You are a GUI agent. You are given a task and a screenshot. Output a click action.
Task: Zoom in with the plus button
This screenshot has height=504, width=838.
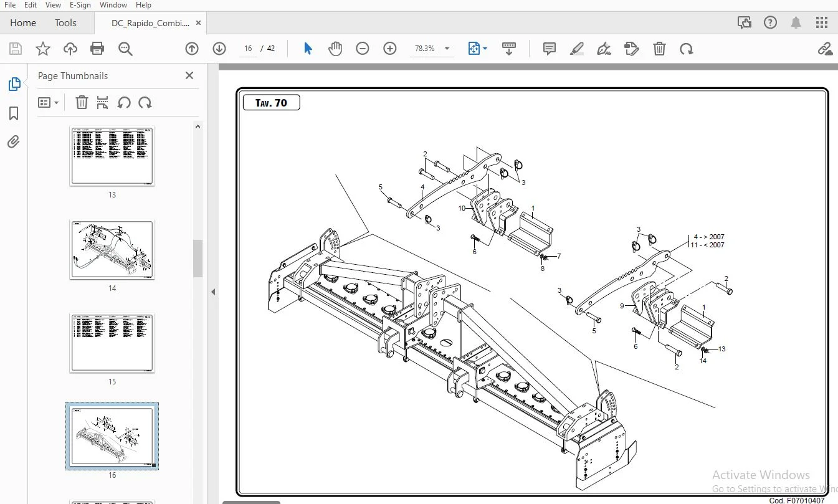point(390,49)
